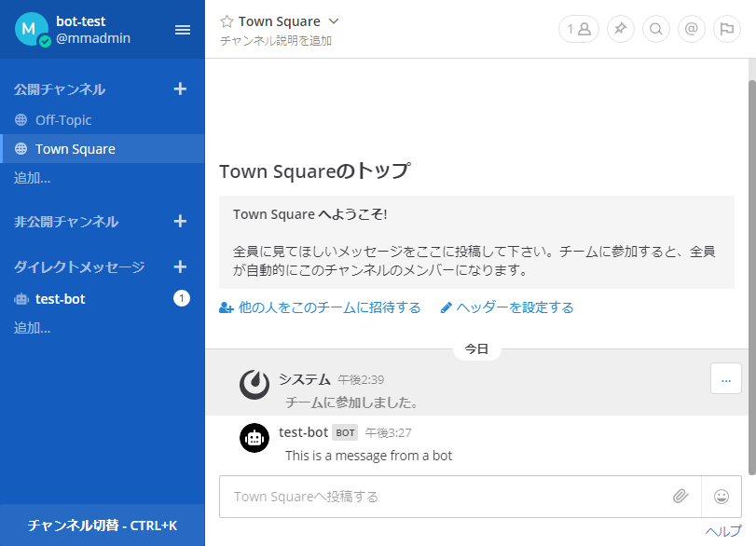This screenshot has height=546, width=756.
Task: Open the main hamburger menu
Action: pyautogui.click(x=183, y=28)
